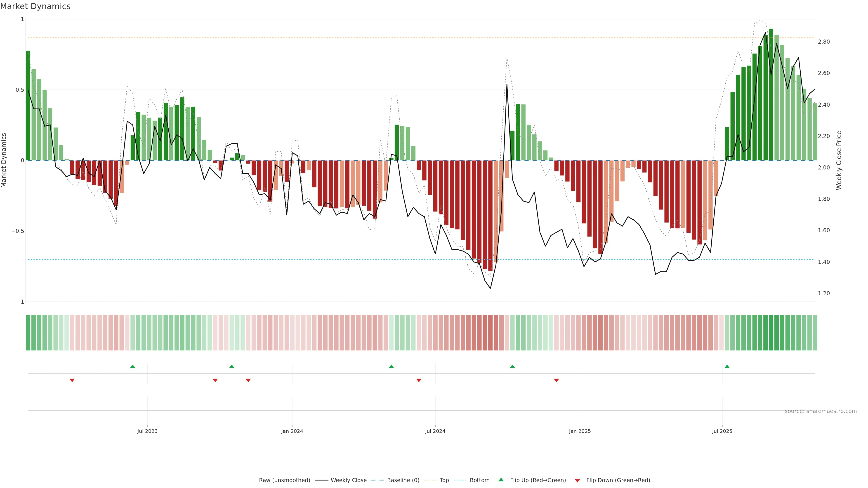Screen dimensions: 868x488
Task: Toggle the Top threshold legend item
Action: [x=444, y=480]
